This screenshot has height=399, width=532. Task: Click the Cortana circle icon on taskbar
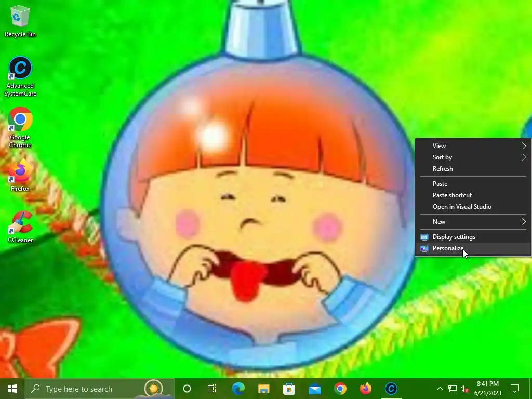[x=187, y=389]
